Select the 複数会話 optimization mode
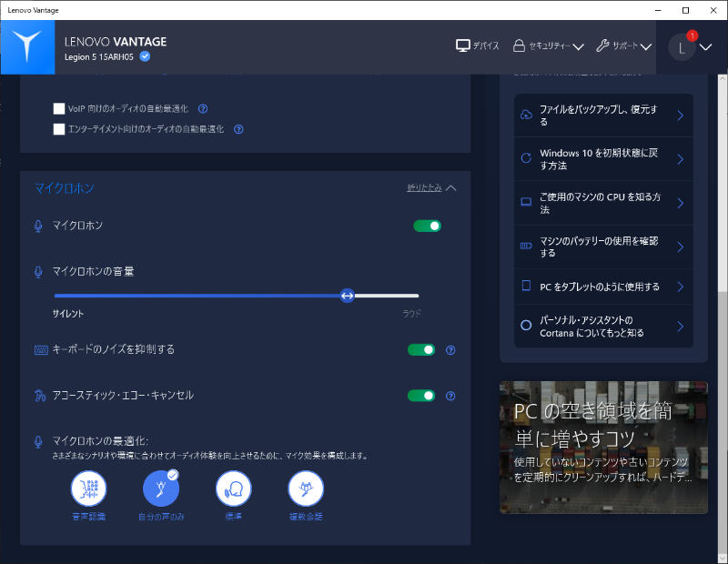 (x=305, y=488)
